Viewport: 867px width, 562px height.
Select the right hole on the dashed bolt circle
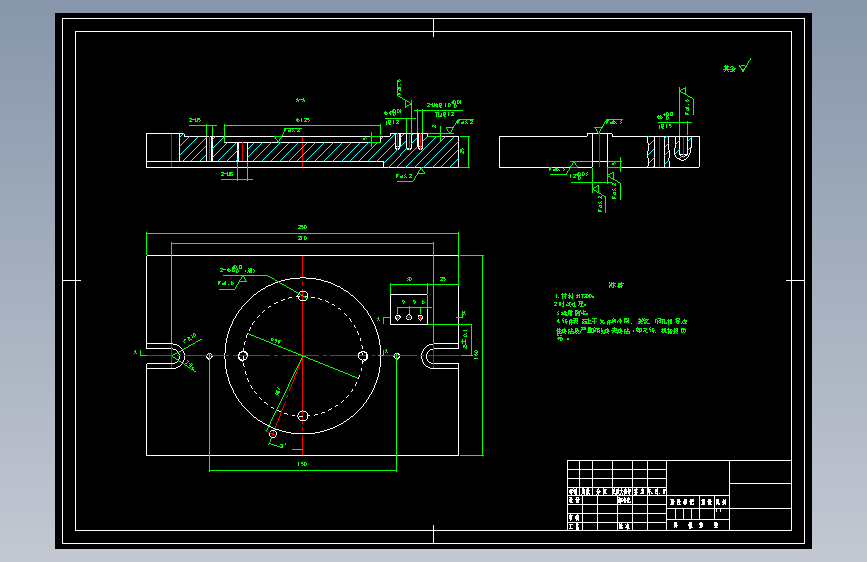click(x=363, y=356)
